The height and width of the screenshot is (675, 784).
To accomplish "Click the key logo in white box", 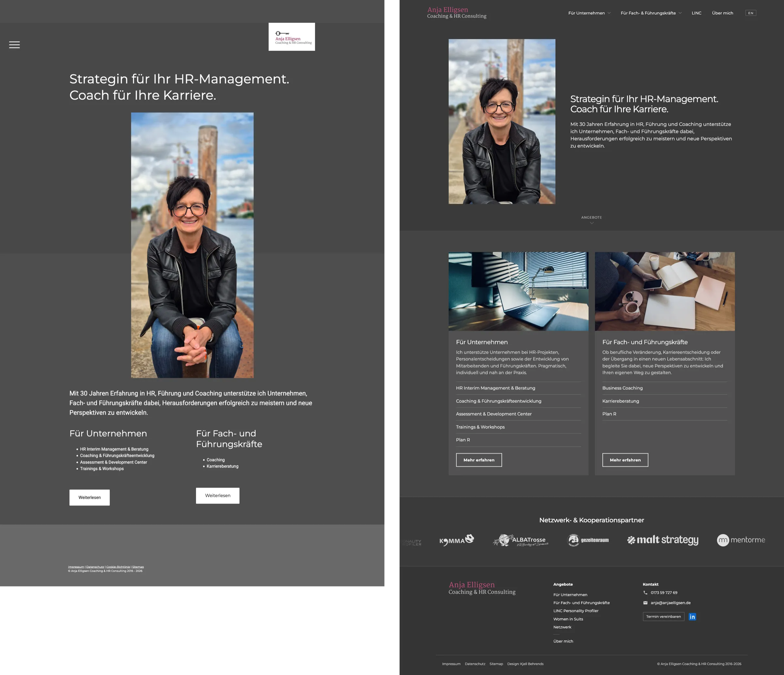I will (292, 37).
